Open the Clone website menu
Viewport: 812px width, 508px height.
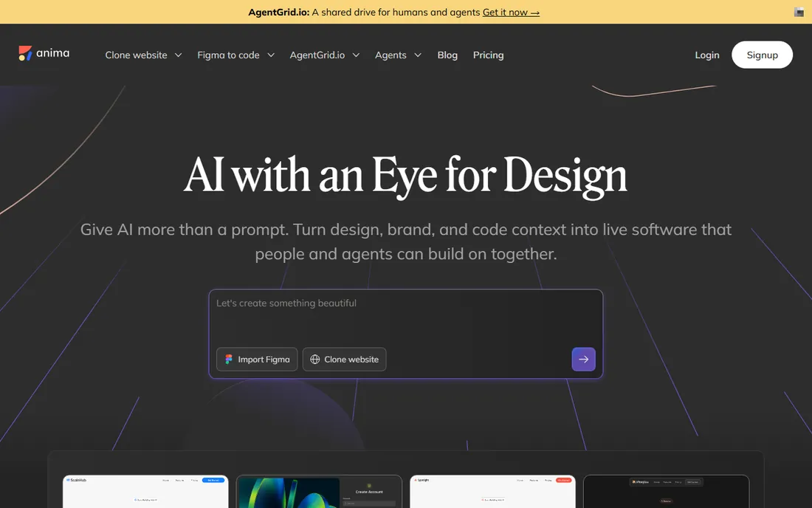(137, 55)
